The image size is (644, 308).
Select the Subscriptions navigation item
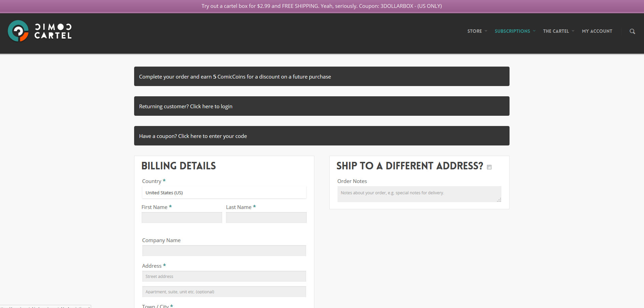(512, 31)
